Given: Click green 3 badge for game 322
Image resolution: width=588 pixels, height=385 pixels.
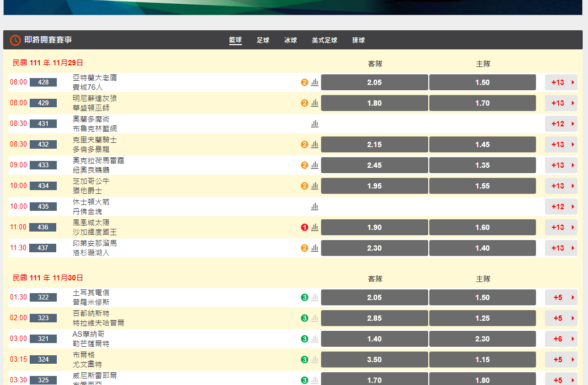Looking at the screenshot, I should [305, 297].
